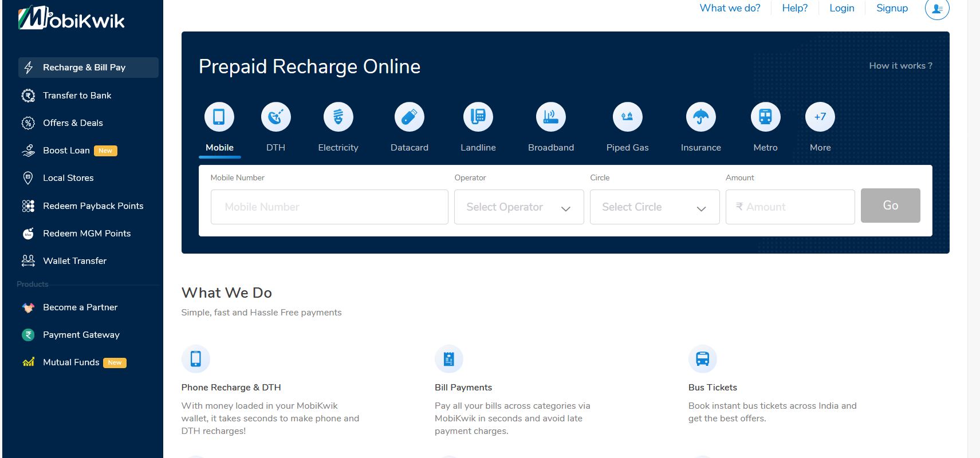Click the location pin icon beside Local Stores
Image resolution: width=980 pixels, height=458 pixels.
click(27, 178)
